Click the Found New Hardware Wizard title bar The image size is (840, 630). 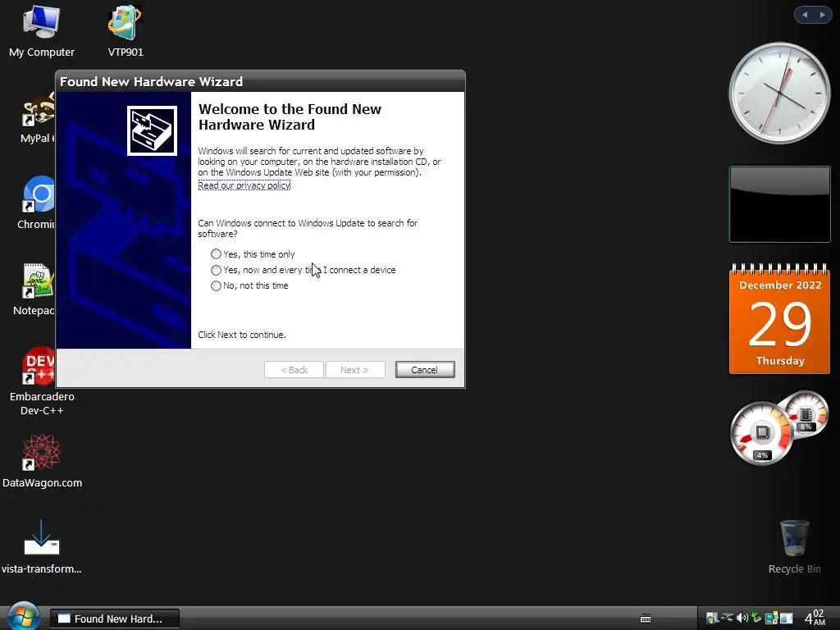(260, 81)
